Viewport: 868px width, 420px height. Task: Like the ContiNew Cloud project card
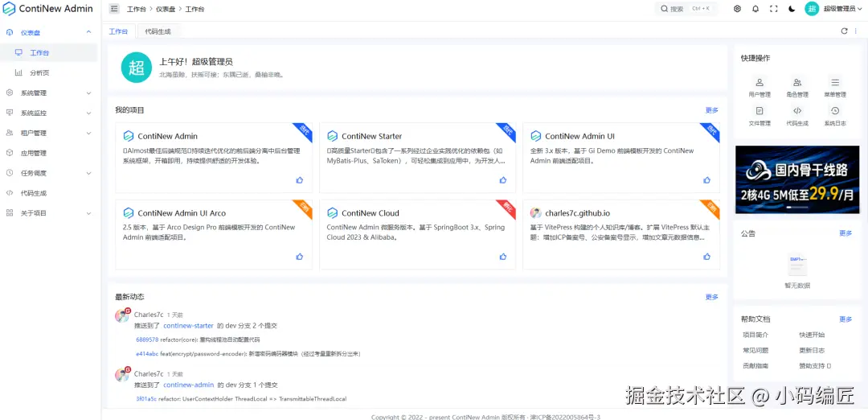point(503,257)
